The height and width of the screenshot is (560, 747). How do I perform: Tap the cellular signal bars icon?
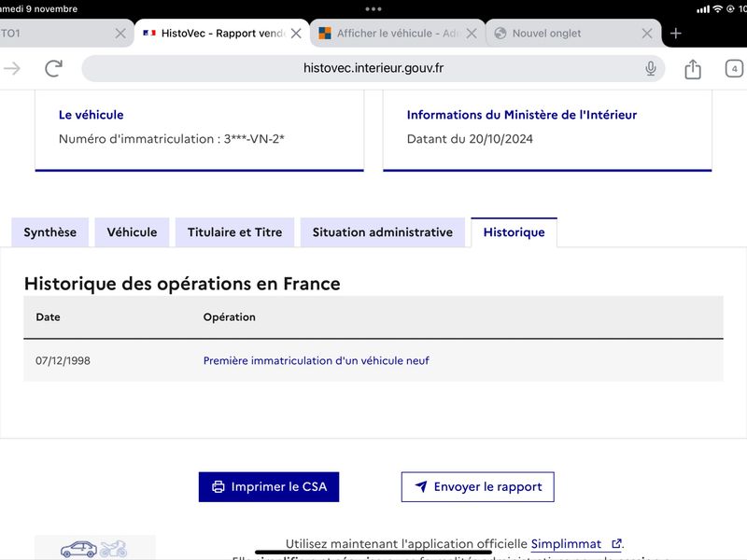[x=703, y=9]
